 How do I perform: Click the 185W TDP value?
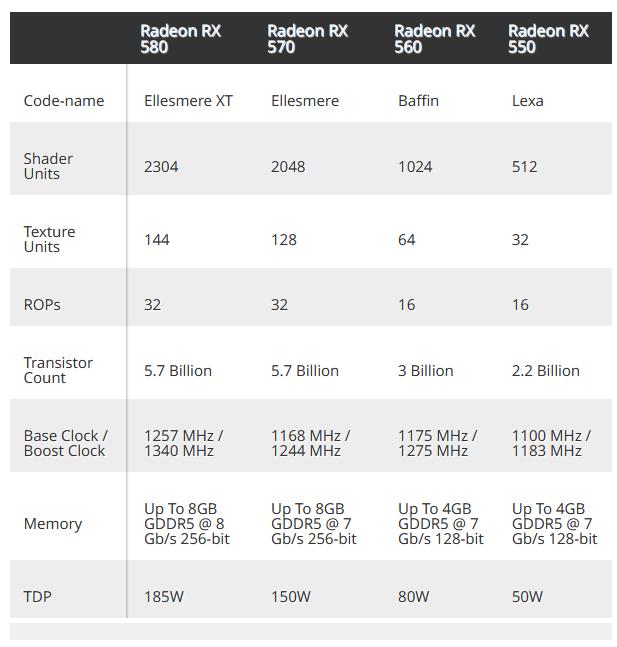(164, 597)
